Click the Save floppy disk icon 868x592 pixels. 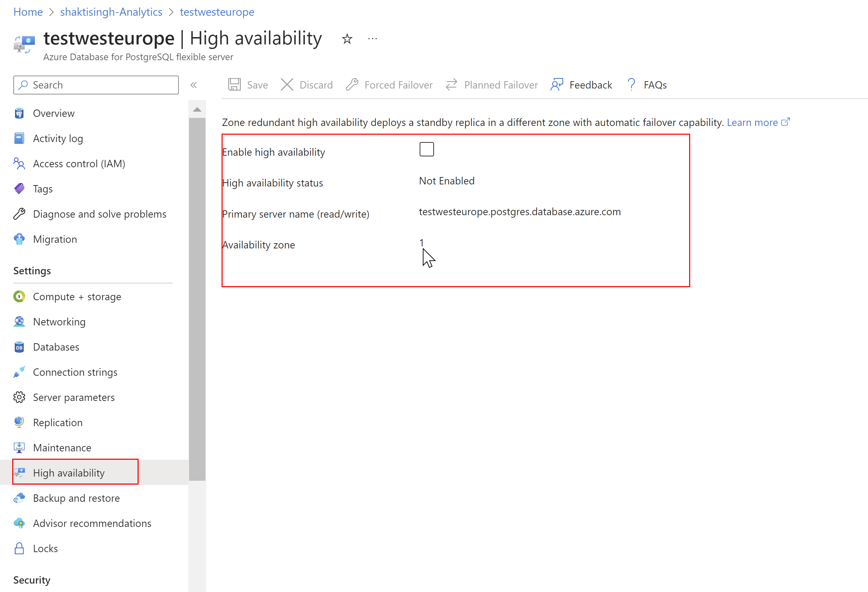tap(234, 85)
